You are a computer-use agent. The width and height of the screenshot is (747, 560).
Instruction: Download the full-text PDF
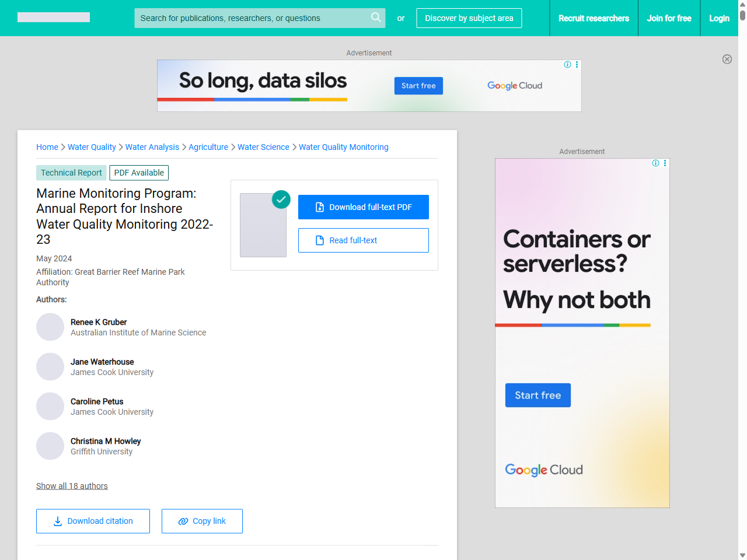coord(364,207)
